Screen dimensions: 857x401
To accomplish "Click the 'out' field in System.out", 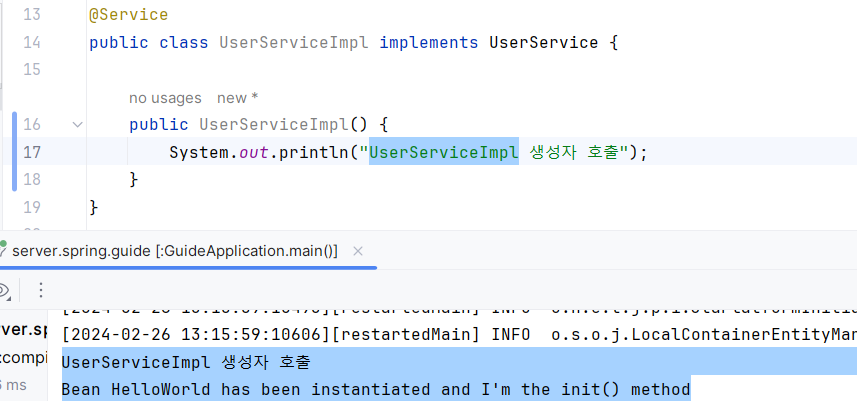I will coord(254,152).
